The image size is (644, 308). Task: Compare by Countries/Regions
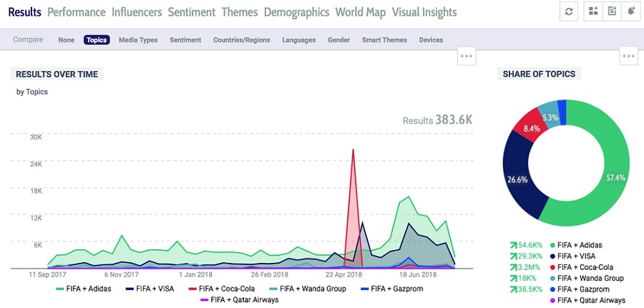[242, 40]
